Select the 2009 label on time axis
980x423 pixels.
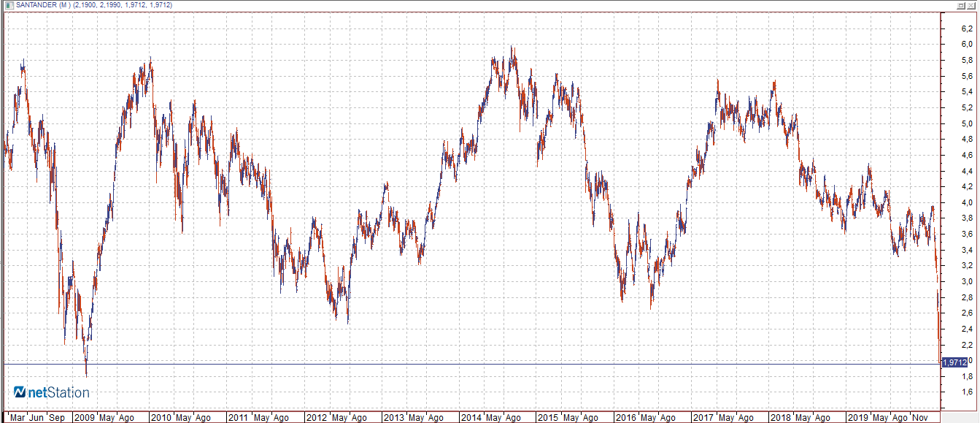(x=85, y=418)
